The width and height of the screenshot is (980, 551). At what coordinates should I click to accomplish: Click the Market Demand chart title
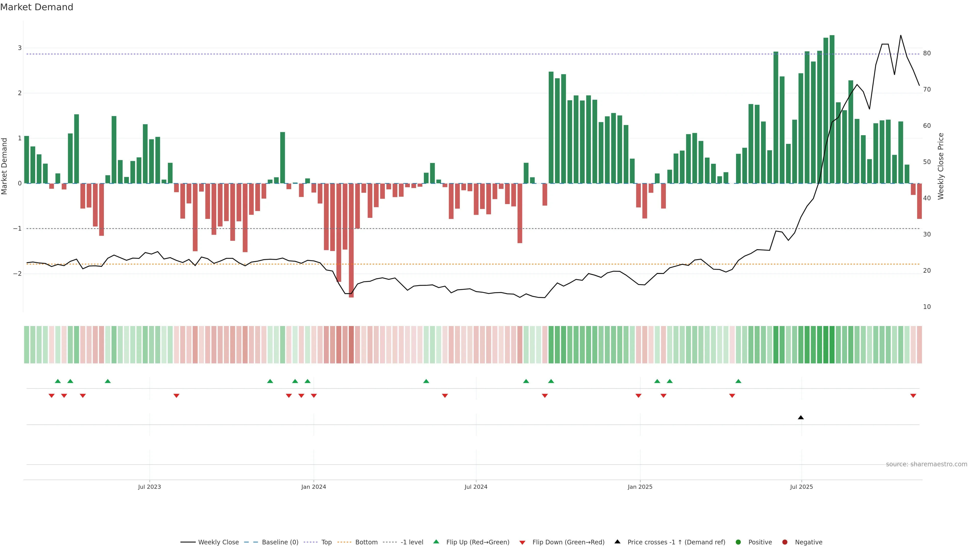pyautogui.click(x=36, y=7)
